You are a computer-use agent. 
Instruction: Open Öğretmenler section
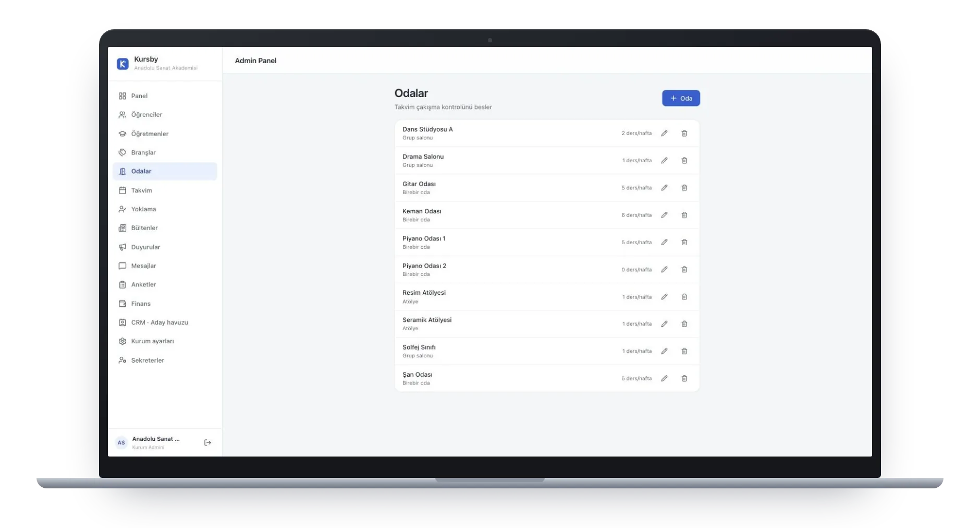[165, 134]
